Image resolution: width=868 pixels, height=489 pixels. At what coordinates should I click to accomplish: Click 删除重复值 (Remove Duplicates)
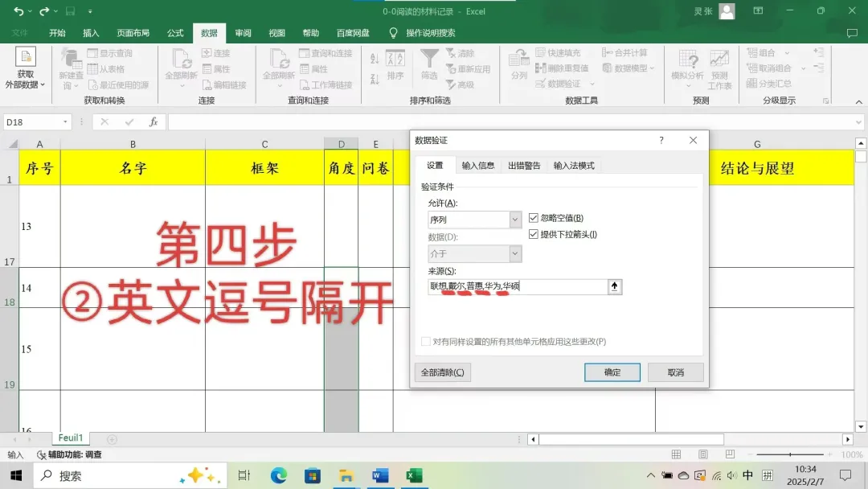pos(562,68)
